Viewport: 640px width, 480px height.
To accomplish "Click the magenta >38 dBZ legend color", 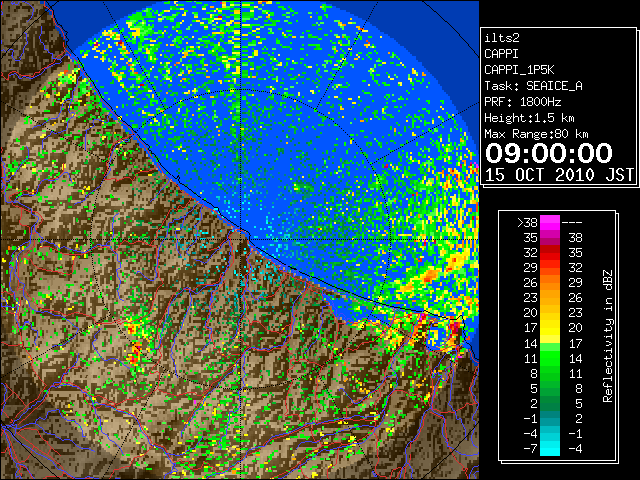I will (550, 222).
